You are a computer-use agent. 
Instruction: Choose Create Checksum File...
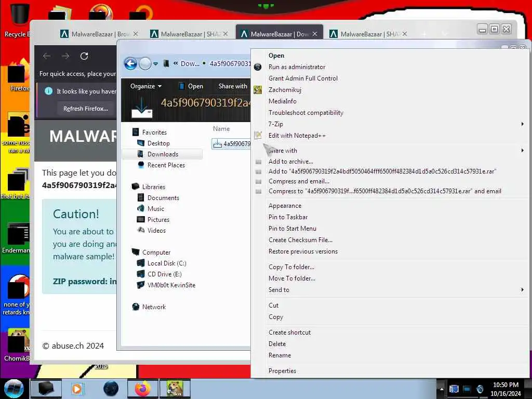coord(300,240)
